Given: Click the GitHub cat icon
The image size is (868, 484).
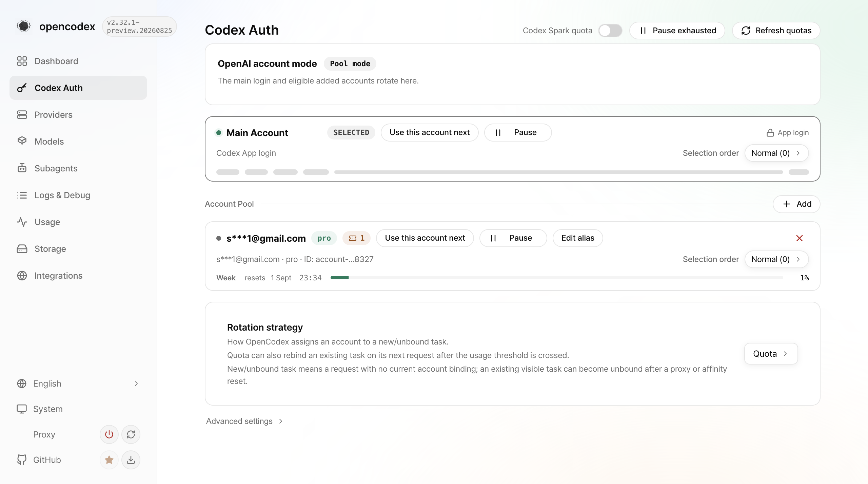Looking at the screenshot, I should tap(22, 460).
